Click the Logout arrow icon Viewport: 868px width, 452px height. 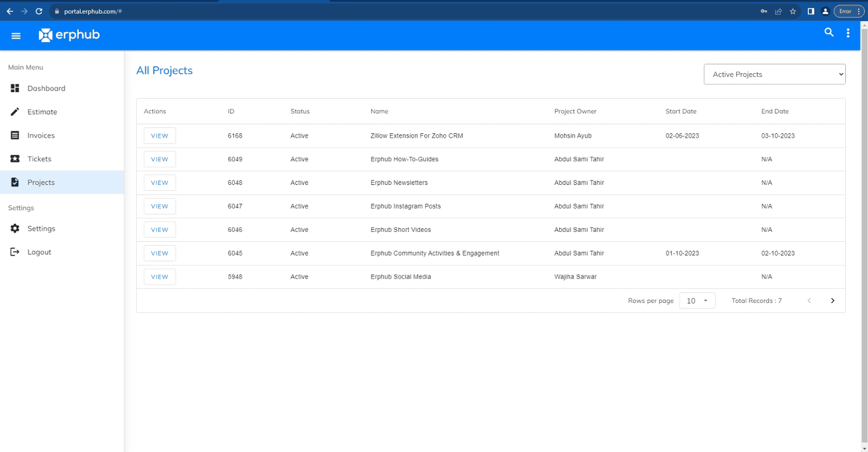[x=15, y=252]
